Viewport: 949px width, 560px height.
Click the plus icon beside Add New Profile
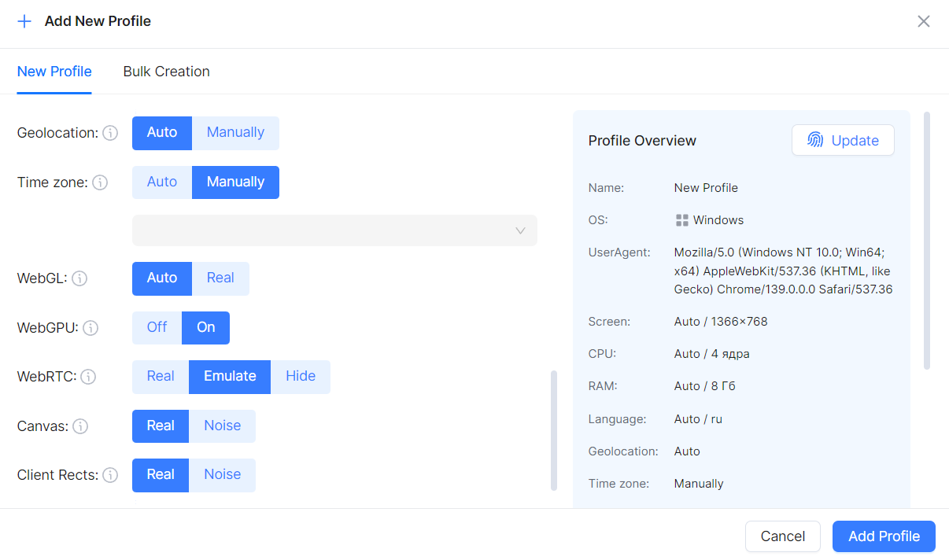[x=24, y=21]
